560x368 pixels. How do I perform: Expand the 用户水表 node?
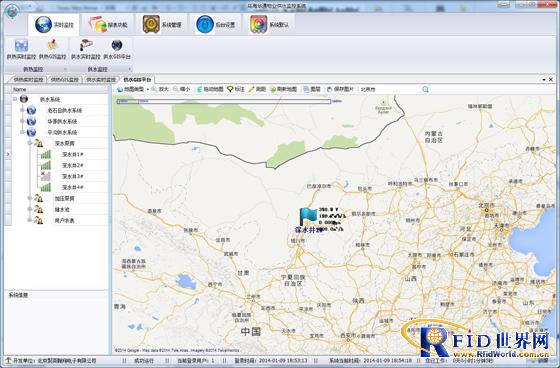click(30, 220)
